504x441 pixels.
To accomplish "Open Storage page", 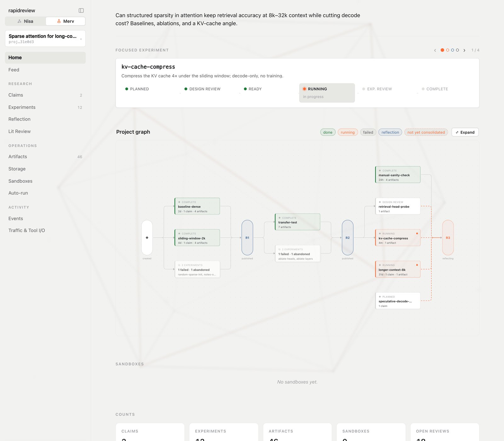I will (x=45, y=169).
